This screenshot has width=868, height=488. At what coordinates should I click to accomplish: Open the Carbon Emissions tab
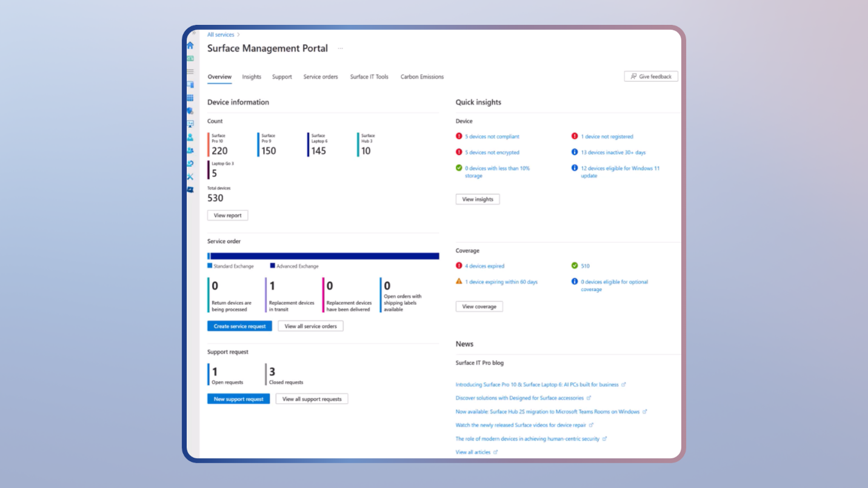[422, 77]
